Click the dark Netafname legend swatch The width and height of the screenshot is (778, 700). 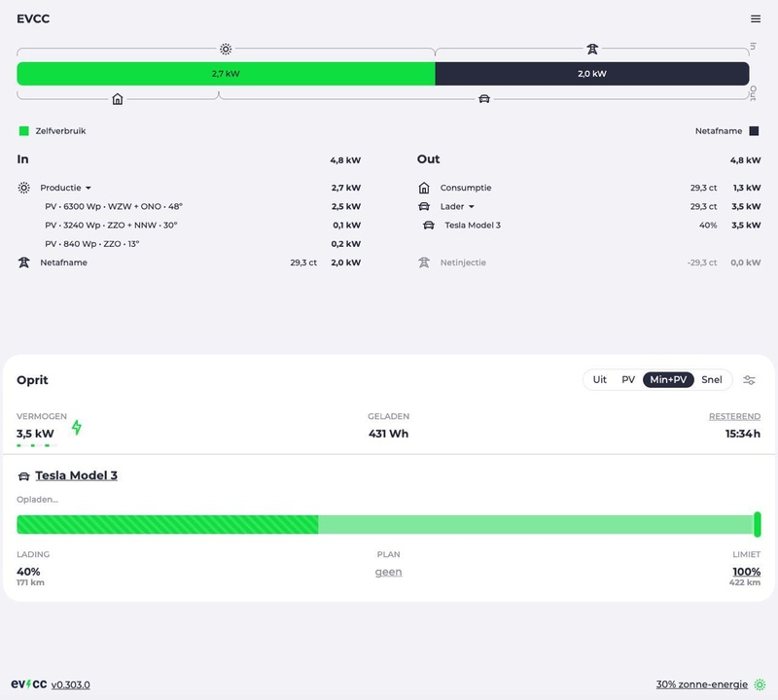754,131
